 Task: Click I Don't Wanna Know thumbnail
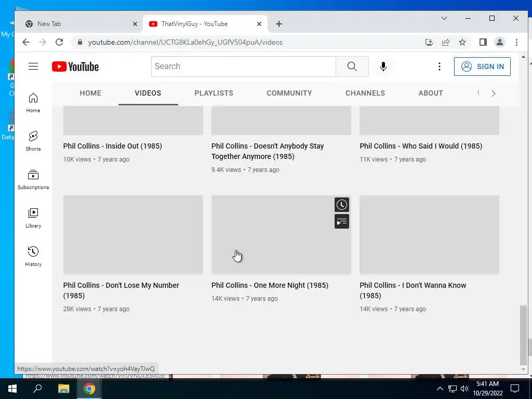tap(429, 234)
